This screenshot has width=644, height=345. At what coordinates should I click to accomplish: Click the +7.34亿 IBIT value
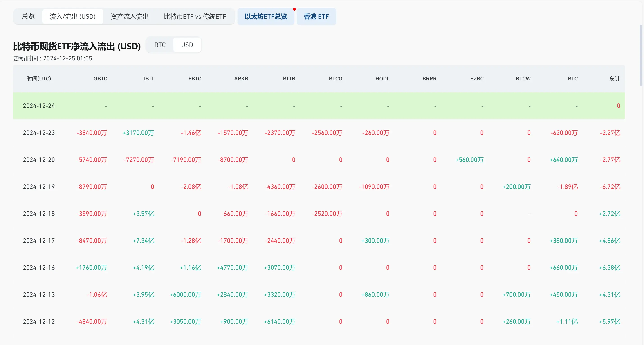click(143, 240)
